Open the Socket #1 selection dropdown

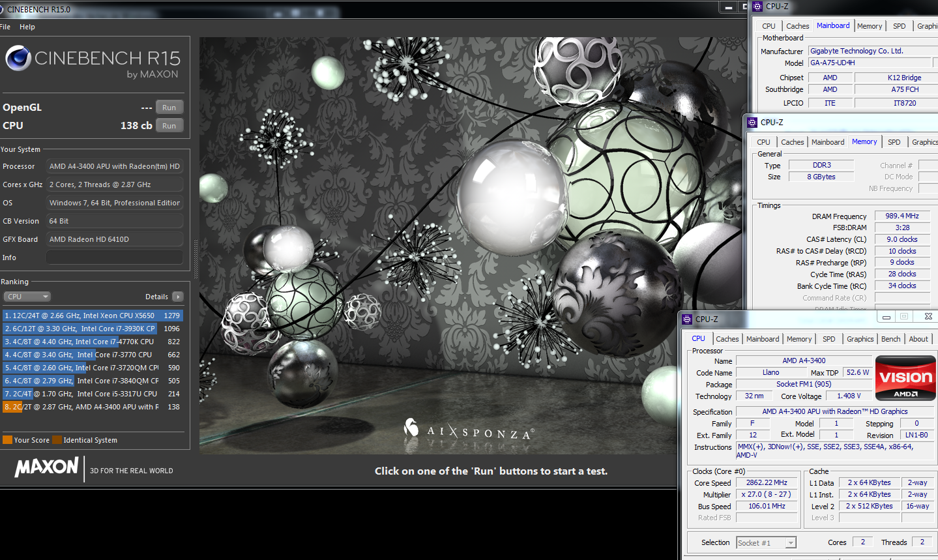pyautogui.click(x=767, y=543)
